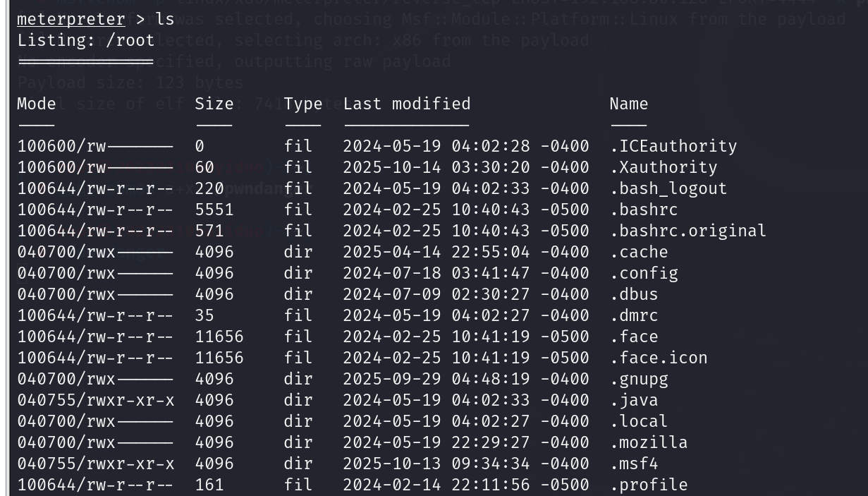Click the .ICEauthority file name
The image size is (868, 496).
click(673, 146)
